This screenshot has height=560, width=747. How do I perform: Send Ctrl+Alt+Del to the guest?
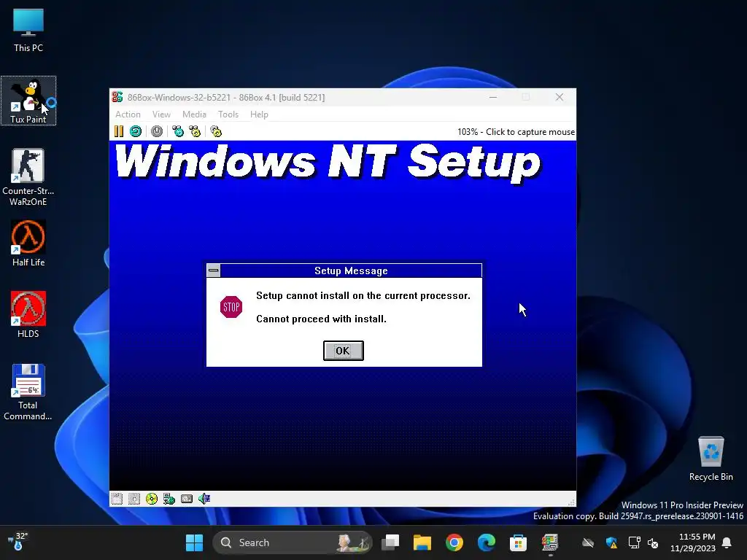178,131
